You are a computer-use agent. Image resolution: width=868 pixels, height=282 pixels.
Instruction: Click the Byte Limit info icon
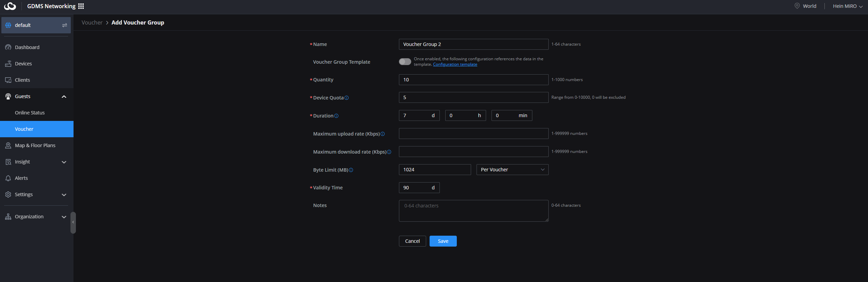(x=351, y=170)
